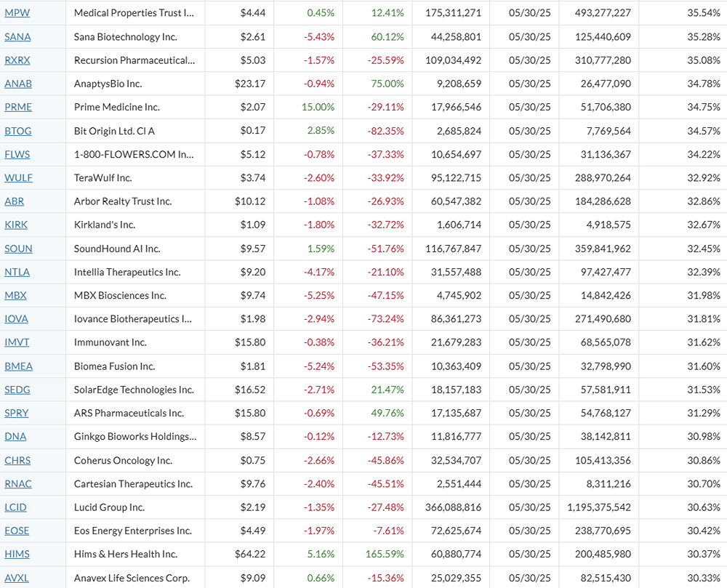
Task: Click the SANA ticker symbol link
Action: pyautogui.click(x=17, y=36)
